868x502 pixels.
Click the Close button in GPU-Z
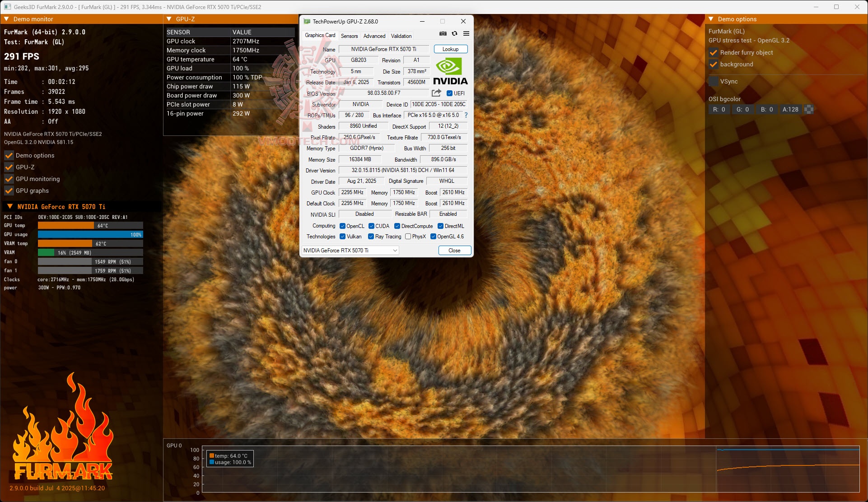pyautogui.click(x=454, y=251)
